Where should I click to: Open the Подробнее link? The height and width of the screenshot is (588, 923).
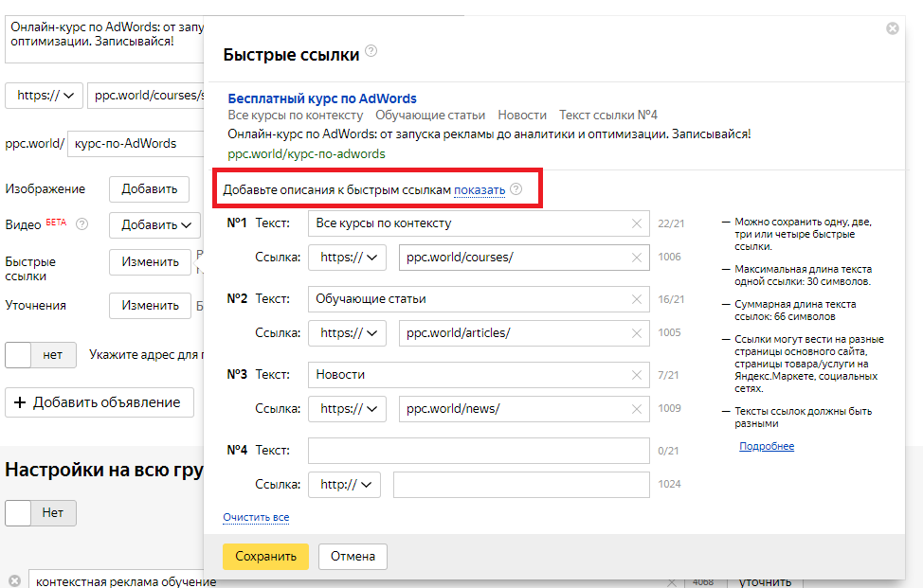[767, 446]
